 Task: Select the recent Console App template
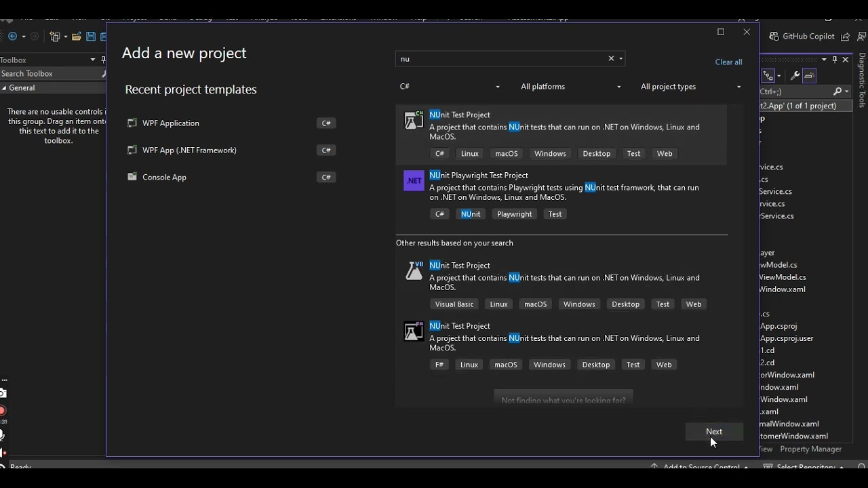coord(231,177)
